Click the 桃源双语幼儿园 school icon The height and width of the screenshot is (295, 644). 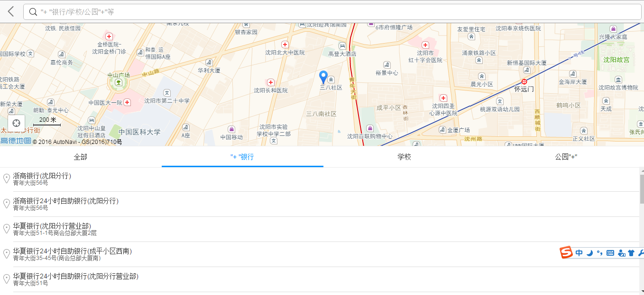[x=500, y=101]
